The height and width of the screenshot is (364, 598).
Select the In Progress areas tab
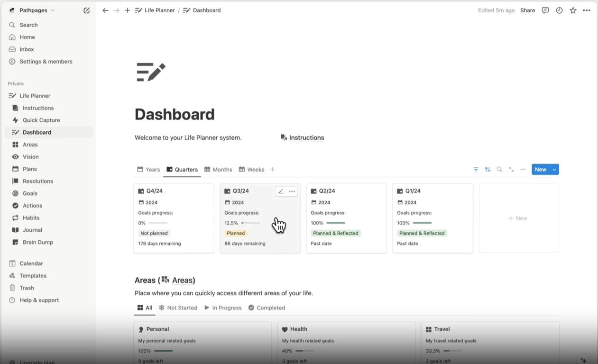[223, 308]
